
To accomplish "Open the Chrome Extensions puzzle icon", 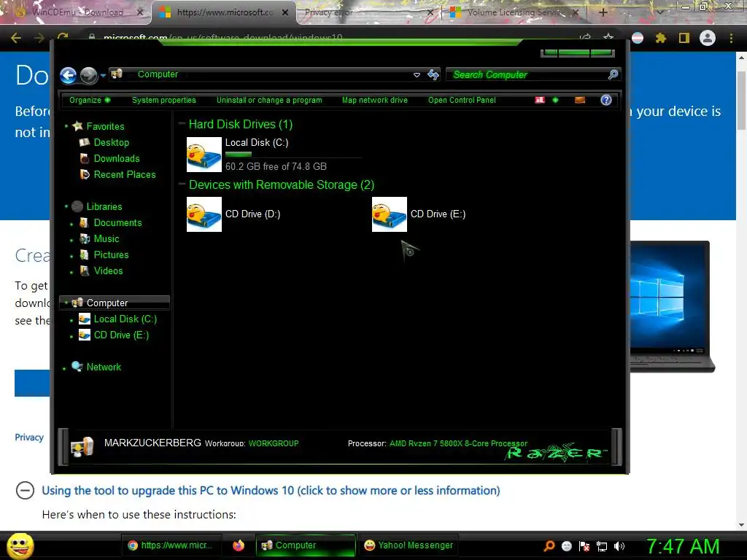I will 660,38.
